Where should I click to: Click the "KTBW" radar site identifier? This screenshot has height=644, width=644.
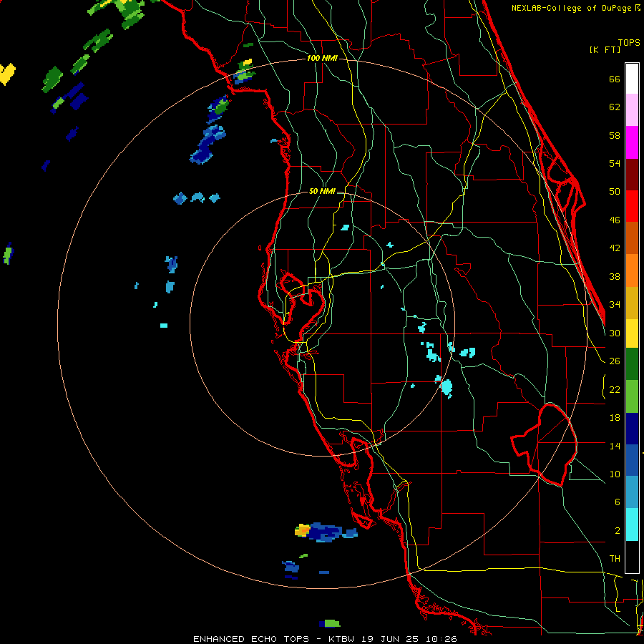click(343, 639)
